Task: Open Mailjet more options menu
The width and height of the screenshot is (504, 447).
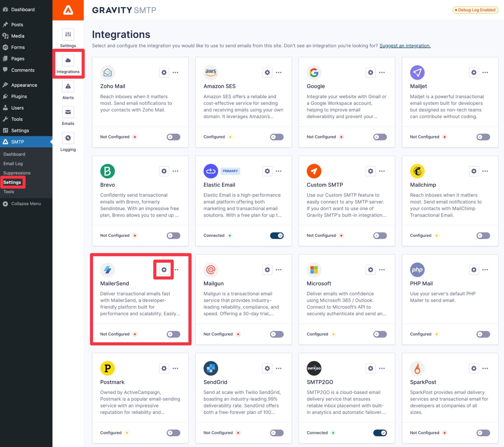Action: (485, 72)
